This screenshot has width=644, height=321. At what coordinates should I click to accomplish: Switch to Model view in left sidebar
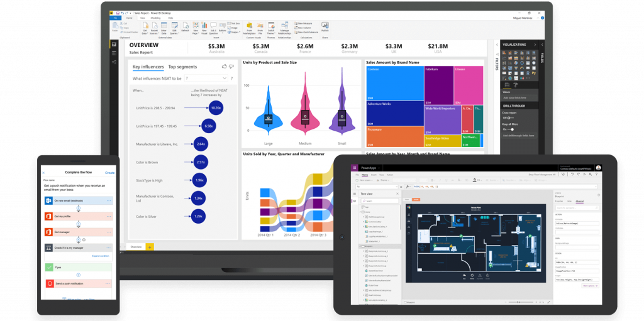(x=114, y=62)
